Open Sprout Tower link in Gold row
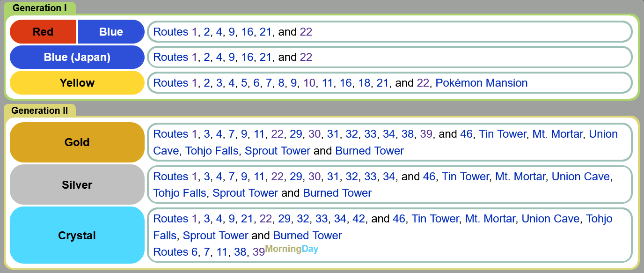644x273 pixels. tap(278, 151)
